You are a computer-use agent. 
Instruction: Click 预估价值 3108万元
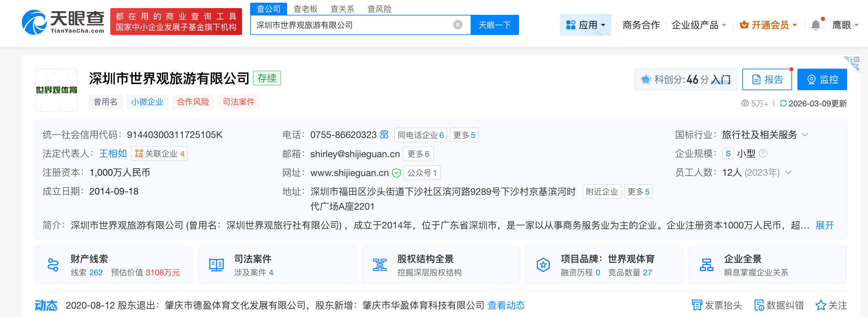[145, 272]
